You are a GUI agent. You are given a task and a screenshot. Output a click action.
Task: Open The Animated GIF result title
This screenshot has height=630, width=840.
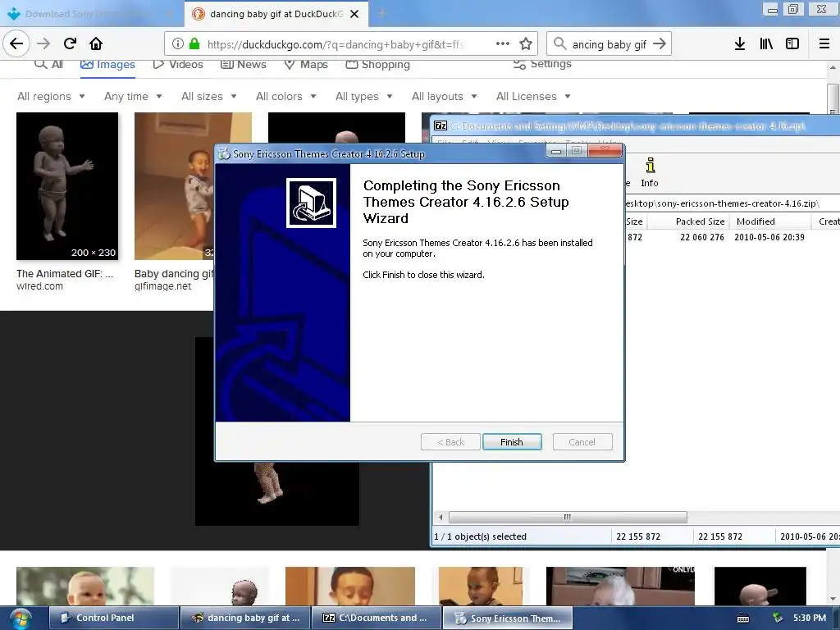tap(65, 274)
